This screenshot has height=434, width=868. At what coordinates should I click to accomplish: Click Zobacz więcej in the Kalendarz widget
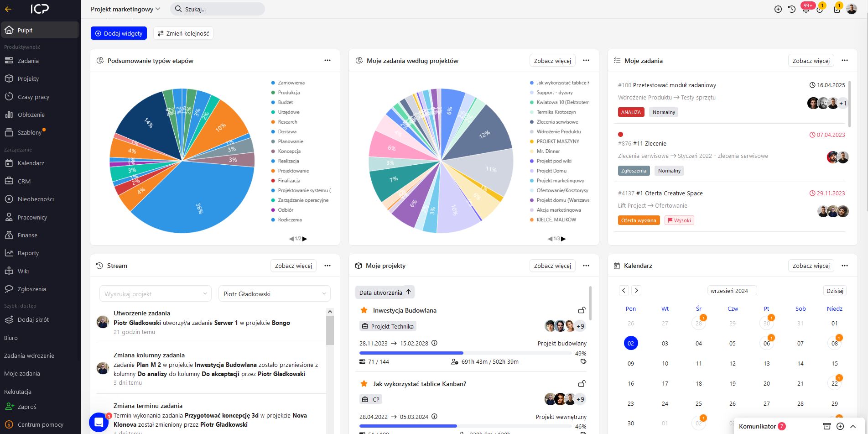pyautogui.click(x=811, y=266)
